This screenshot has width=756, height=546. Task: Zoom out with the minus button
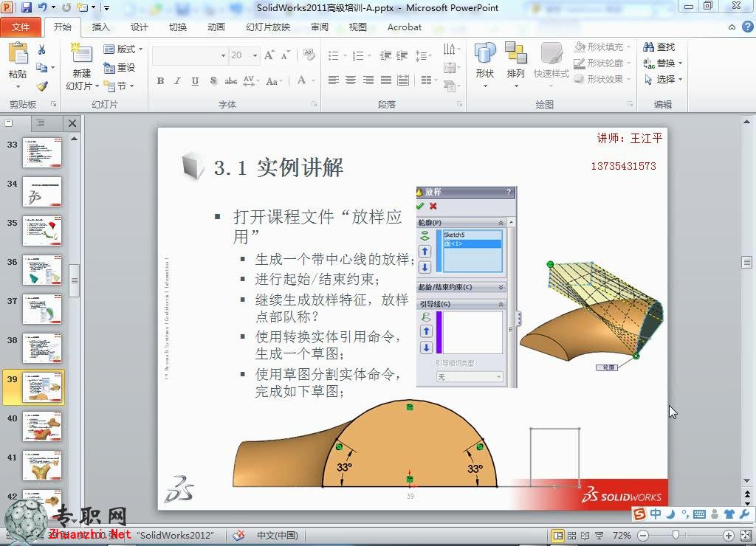[643, 536]
